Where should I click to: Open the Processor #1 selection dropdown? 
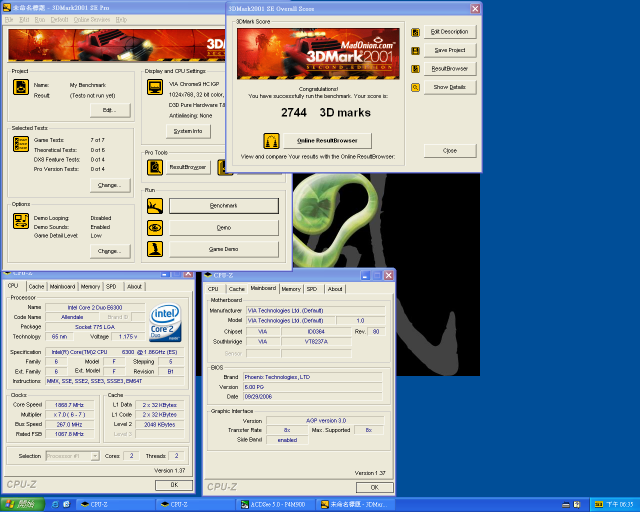coord(73,456)
